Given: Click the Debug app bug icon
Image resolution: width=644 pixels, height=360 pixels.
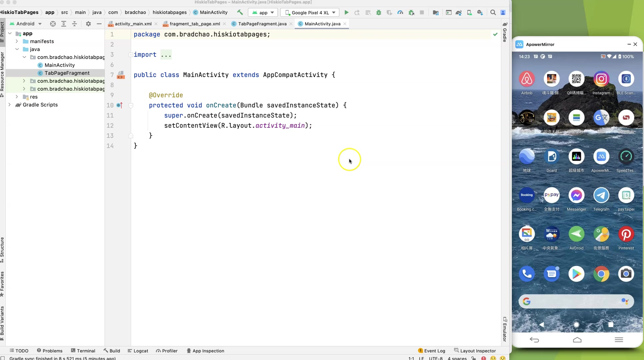Looking at the screenshot, I should [x=379, y=13].
